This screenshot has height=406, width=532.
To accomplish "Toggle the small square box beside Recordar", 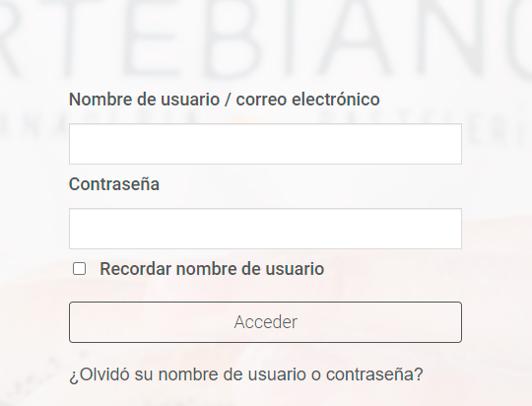I will tap(80, 269).
